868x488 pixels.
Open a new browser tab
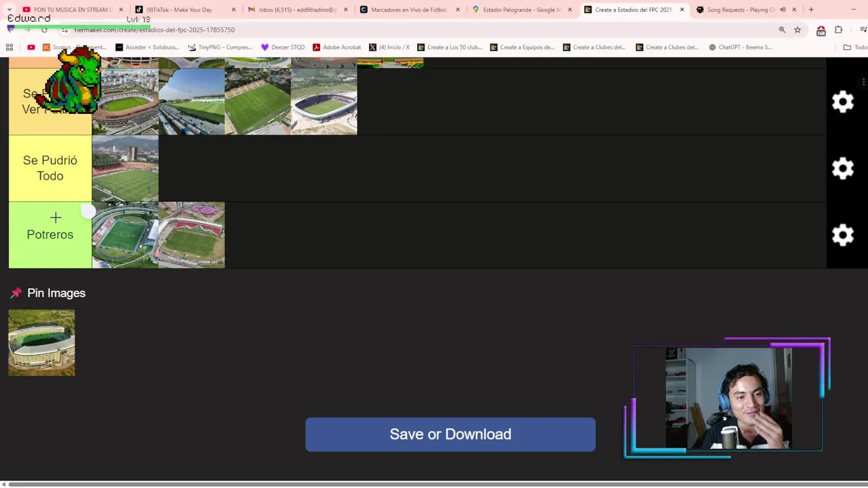[811, 9]
